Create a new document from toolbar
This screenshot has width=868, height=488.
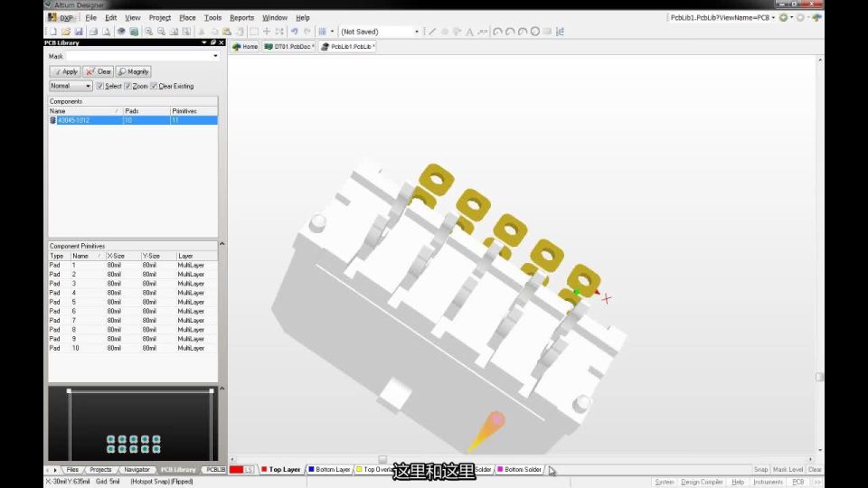[53, 33]
